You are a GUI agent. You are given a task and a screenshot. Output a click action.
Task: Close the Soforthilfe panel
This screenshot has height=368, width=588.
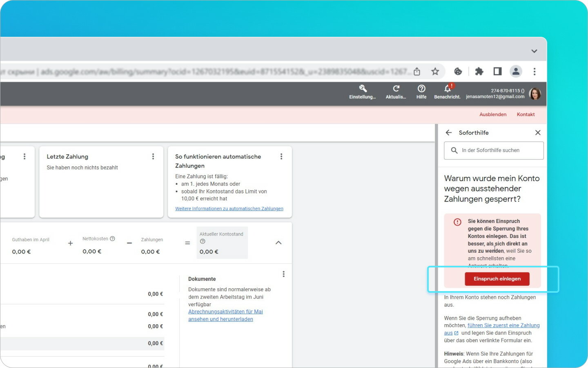pos(538,132)
